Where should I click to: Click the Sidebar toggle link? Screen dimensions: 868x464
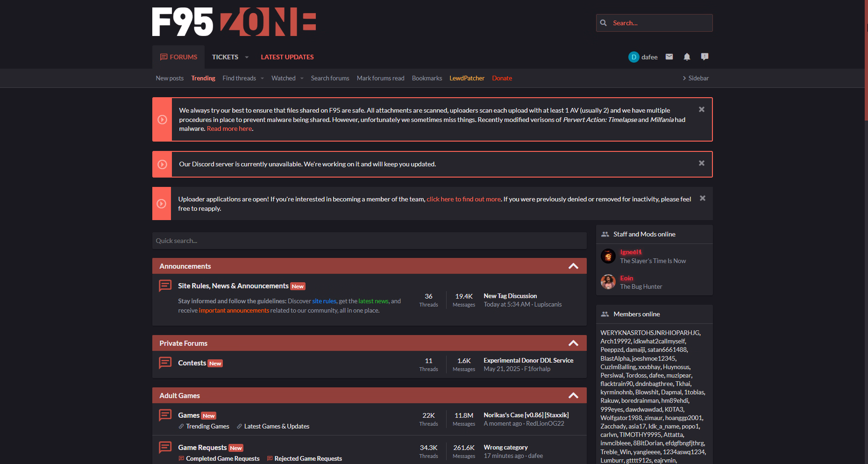[695, 78]
